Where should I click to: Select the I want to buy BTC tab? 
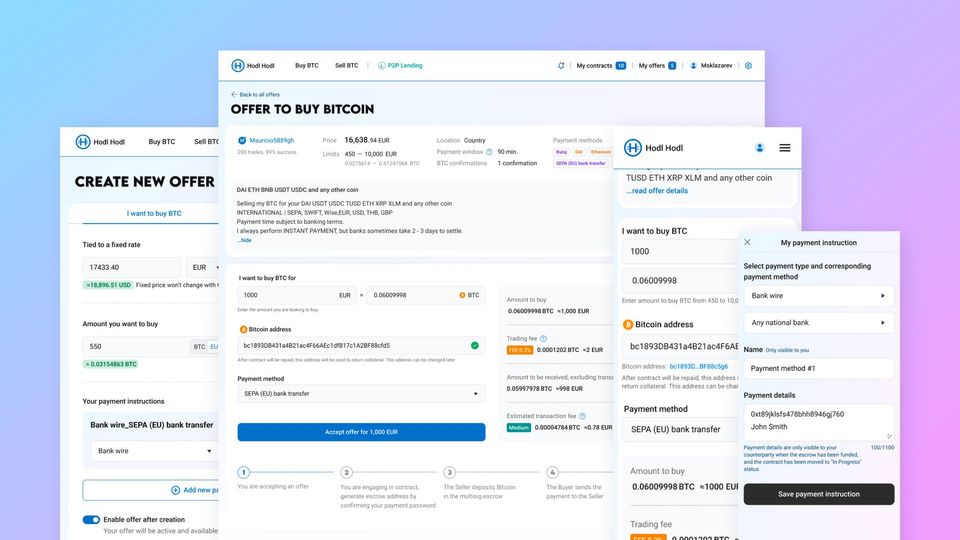tap(153, 213)
